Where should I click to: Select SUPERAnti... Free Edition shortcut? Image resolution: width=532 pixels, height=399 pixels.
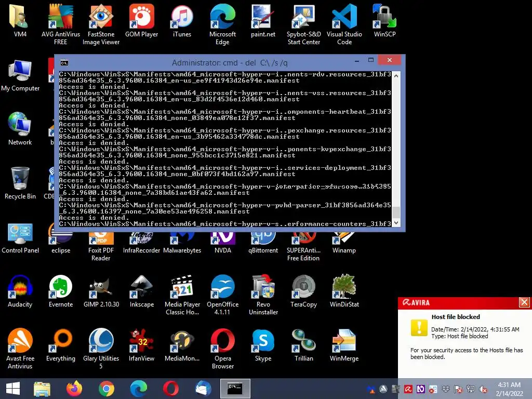tap(303, 247)
